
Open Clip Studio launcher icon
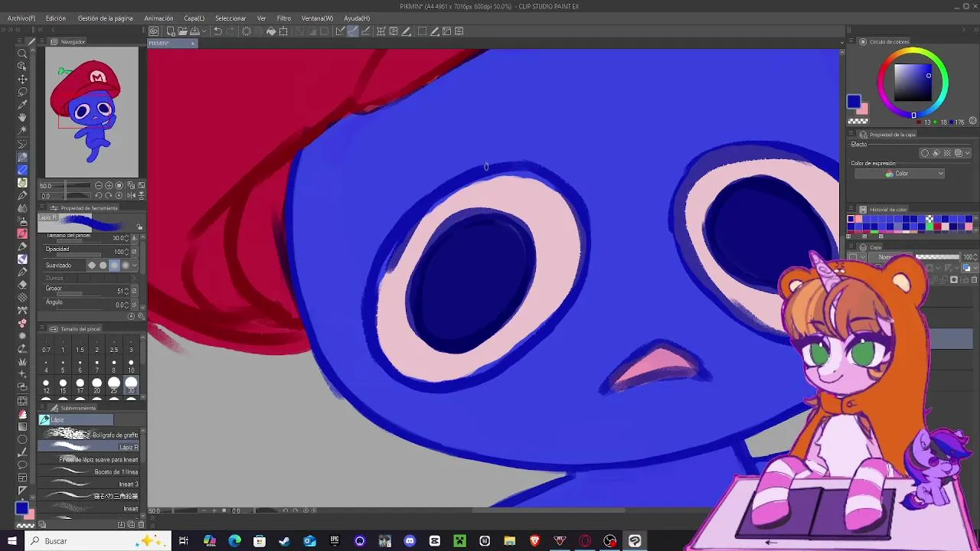(154, 31)
